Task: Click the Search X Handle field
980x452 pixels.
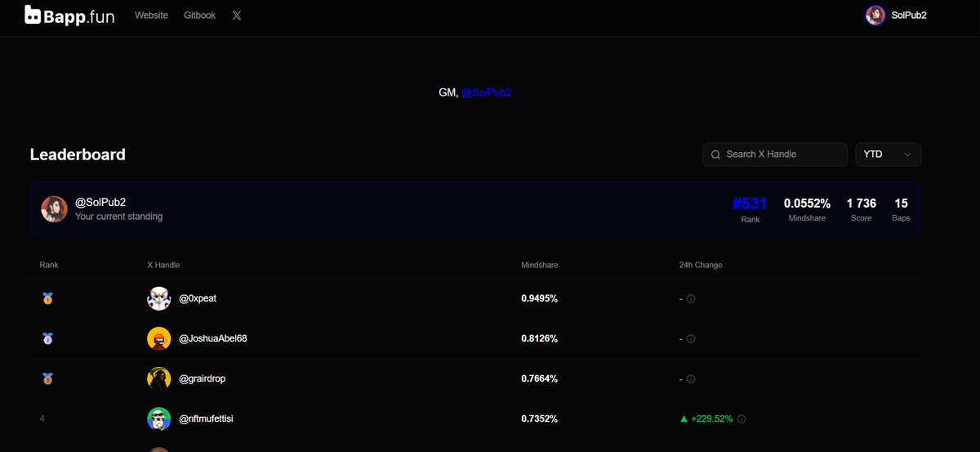Action: (775, 154)
